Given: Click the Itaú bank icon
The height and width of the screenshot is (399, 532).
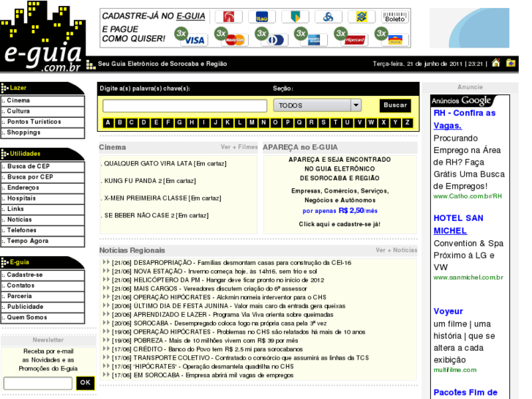Looking at the screenshot, I should click(x=261, y=17).
